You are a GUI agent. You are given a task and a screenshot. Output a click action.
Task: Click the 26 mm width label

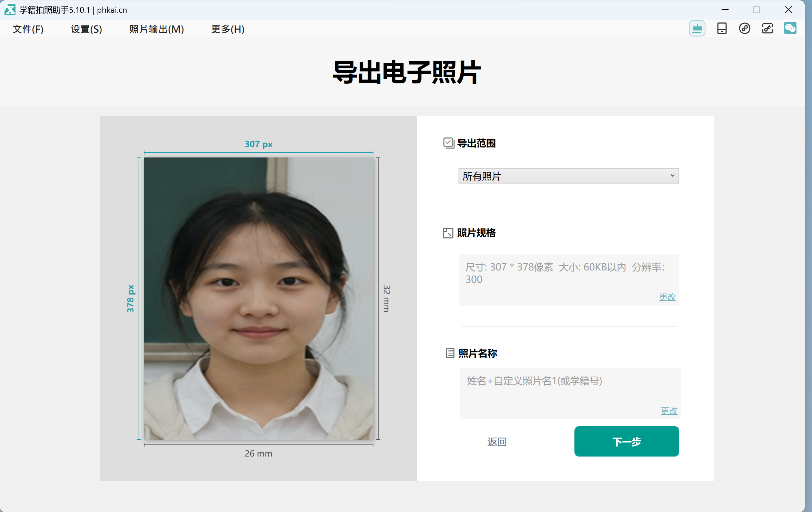tap(258, 453)
